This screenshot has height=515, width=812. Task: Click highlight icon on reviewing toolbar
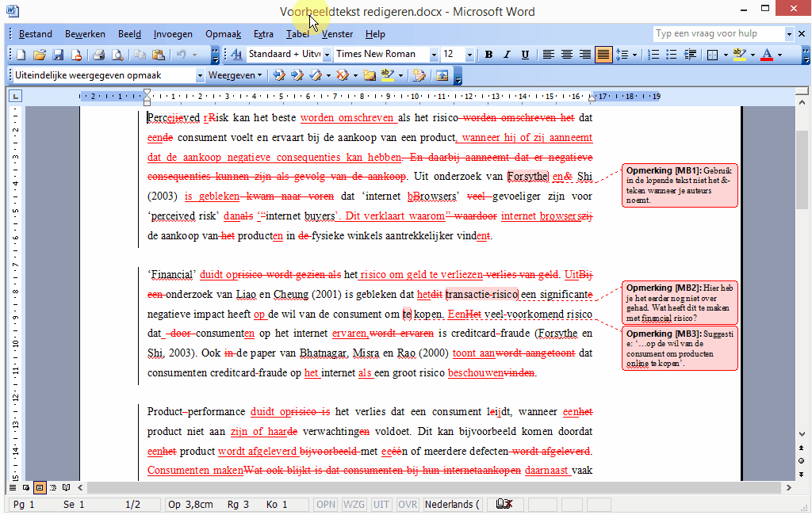click(x=387, y=75)
